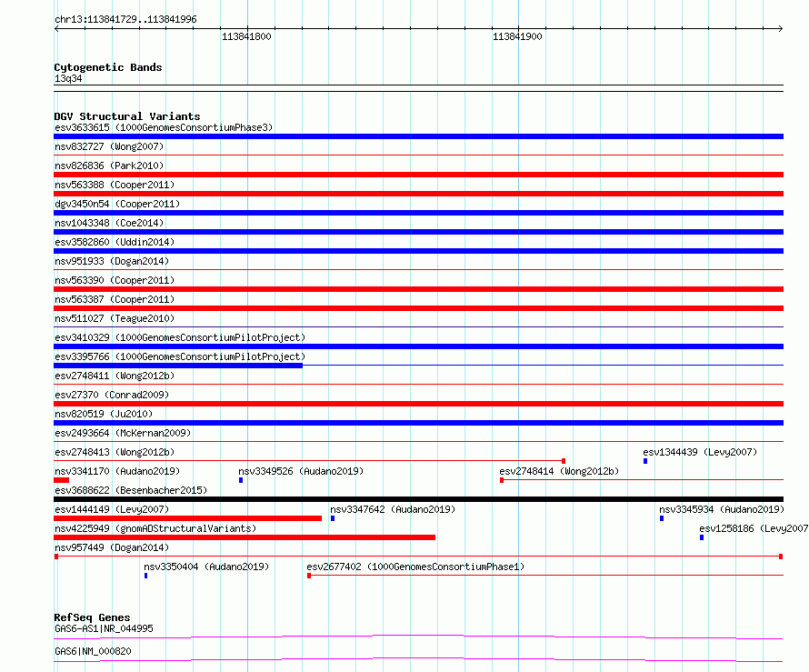This screenshot has height=672, width=809.
Task: Click the red bar of nsv4225949
Action: click(x=245, y=537)
